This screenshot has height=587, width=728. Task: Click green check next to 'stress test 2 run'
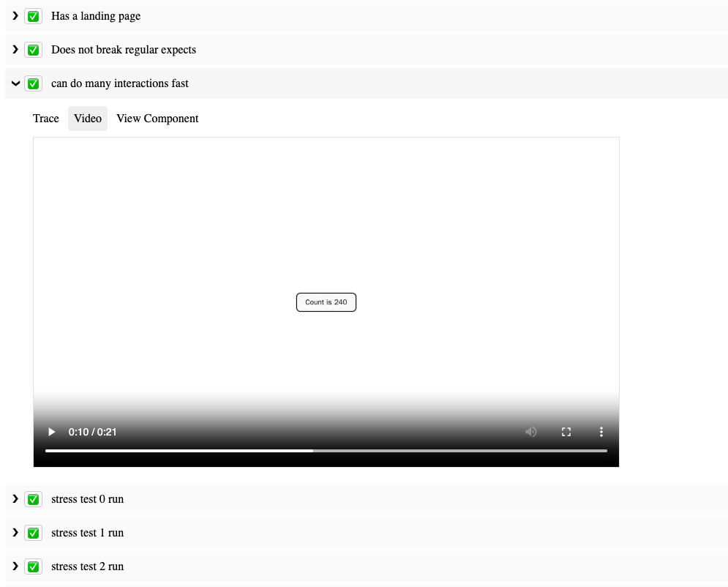point(33,567)
